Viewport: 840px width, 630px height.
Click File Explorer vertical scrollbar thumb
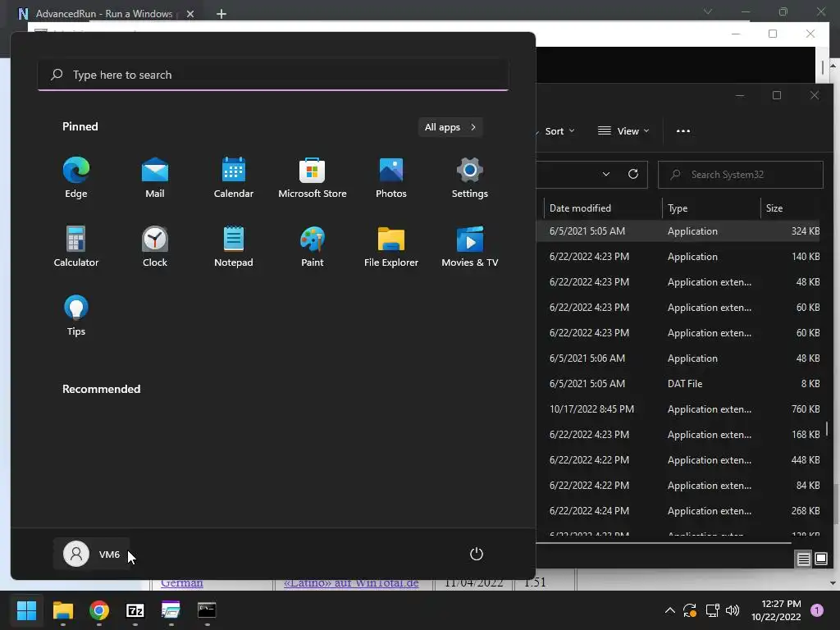[827, 428]
